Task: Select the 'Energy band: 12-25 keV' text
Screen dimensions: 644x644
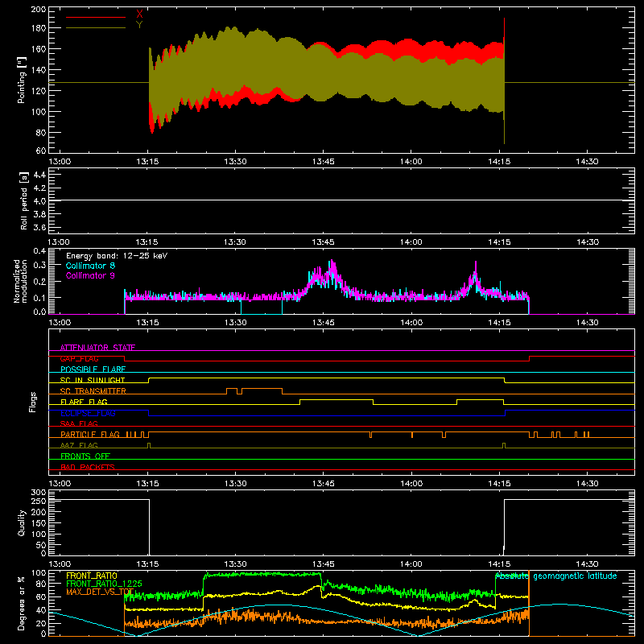Action: 117,256
